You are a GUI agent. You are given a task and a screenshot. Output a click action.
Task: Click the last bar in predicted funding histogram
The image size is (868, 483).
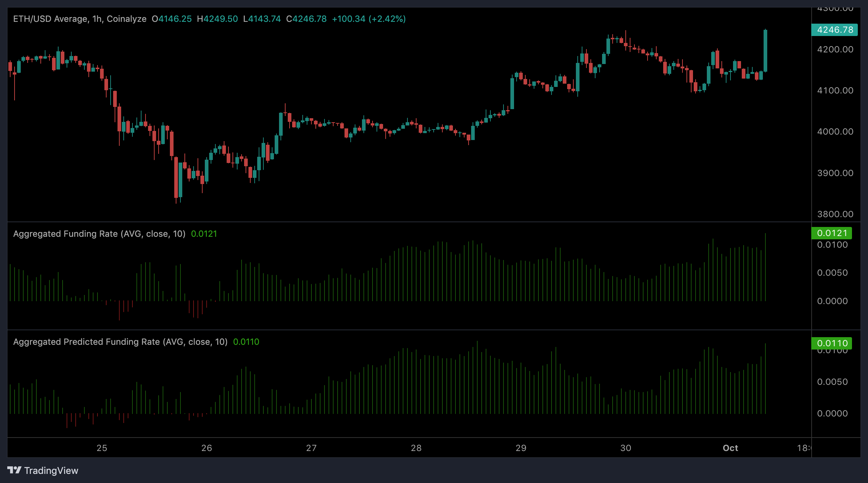point(765,378)
